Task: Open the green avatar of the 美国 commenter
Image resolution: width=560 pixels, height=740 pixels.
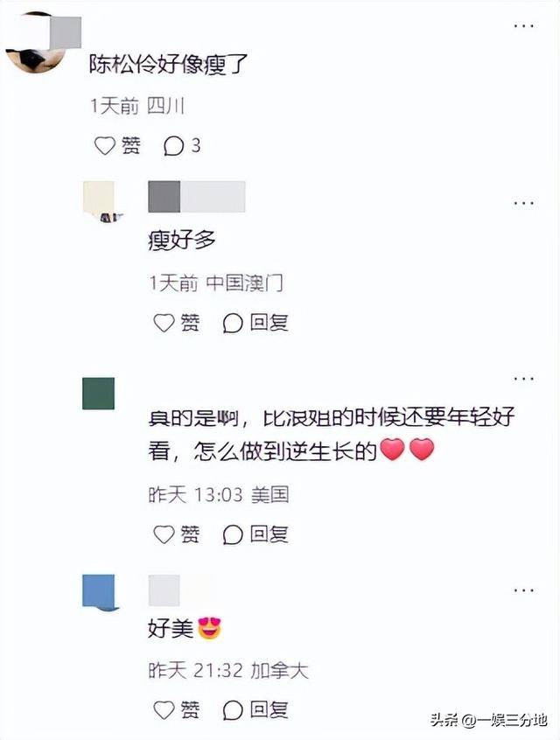Action: tap(99, 394)
